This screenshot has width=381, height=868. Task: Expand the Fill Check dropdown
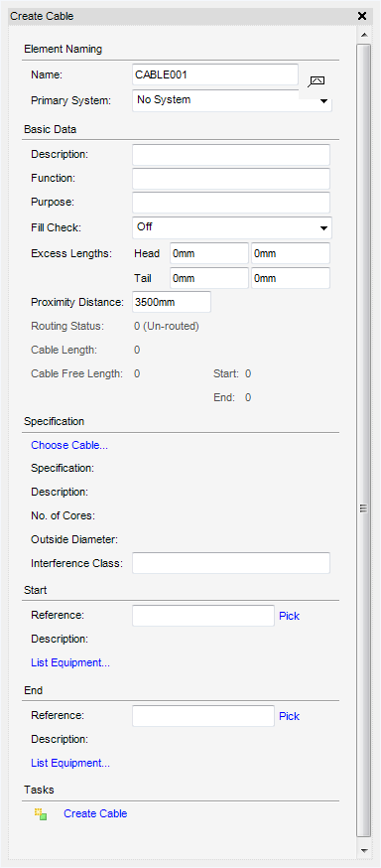click(x=232, y=227)
